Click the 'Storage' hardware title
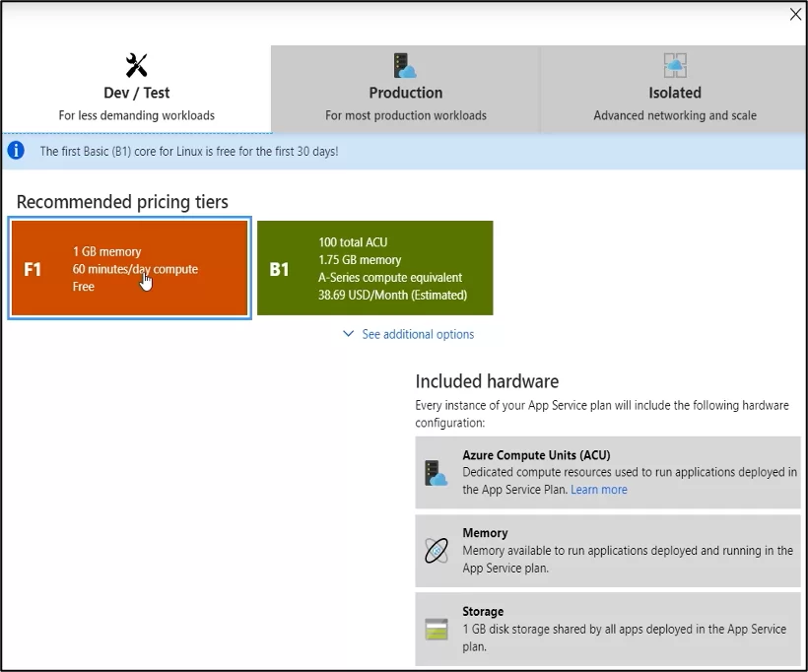This screenshot has width=808, height=672. coord(483,611)
